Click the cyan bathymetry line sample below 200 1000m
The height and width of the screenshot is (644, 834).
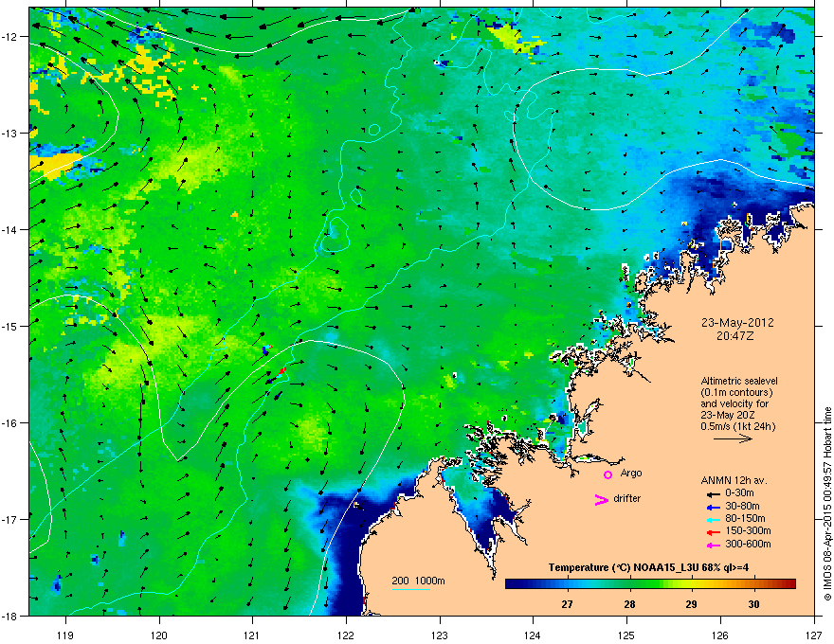pyautogui.click(x=410, y=590)
